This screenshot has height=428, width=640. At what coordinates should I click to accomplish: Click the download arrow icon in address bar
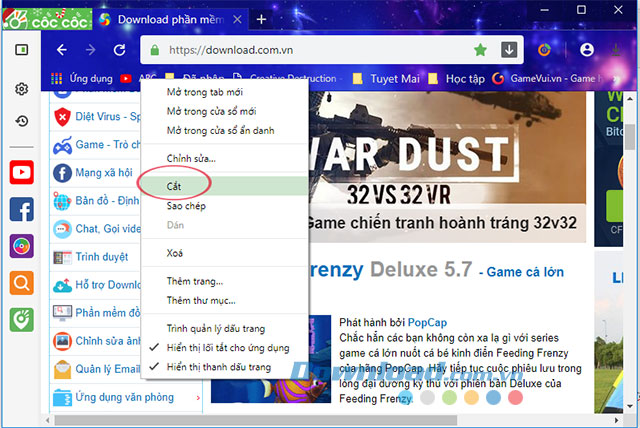(x=508, y=50)
